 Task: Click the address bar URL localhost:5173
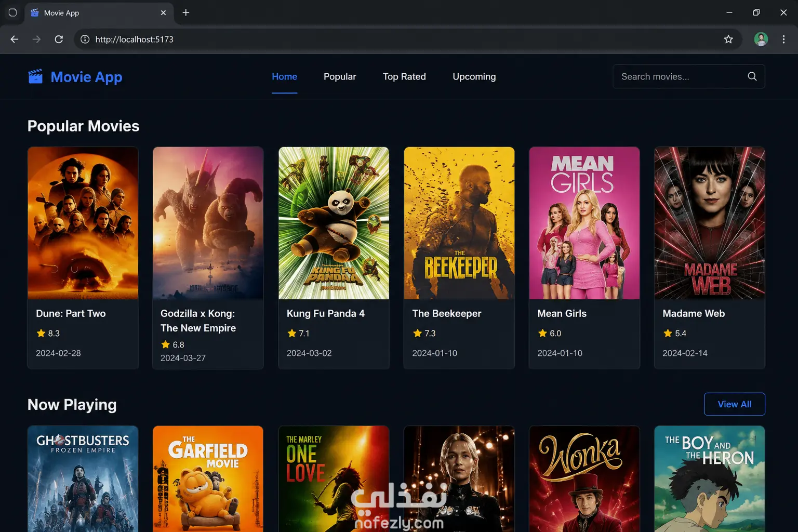tap(134, 39)
